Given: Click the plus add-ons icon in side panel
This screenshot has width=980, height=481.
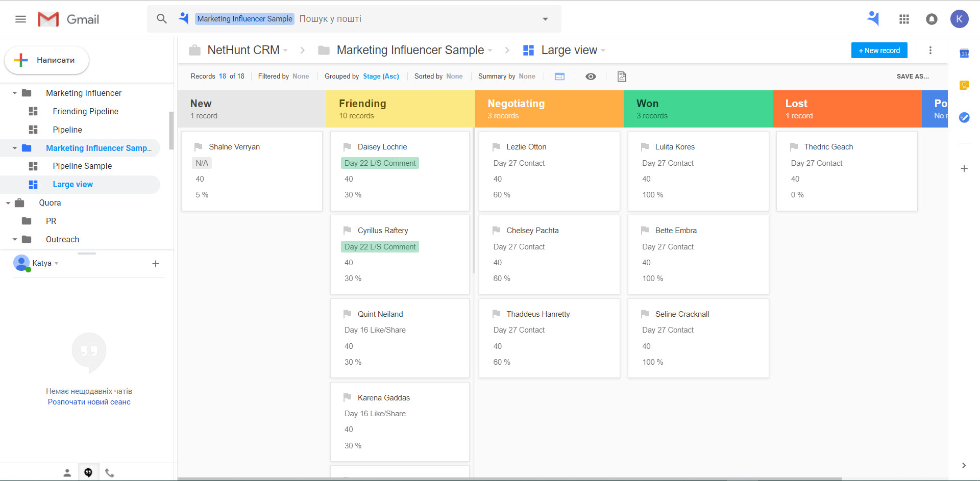Looking at the screenshot, I should [964, 168].
